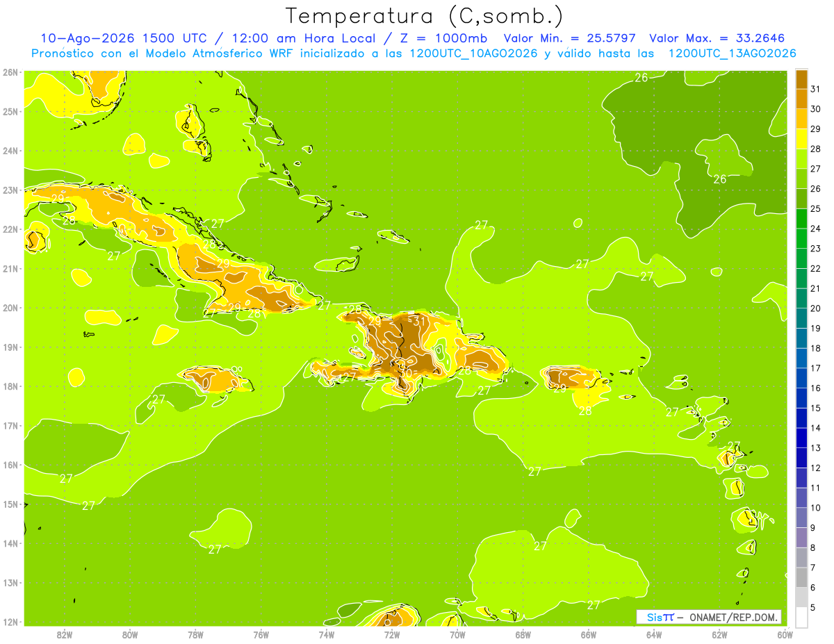Click the color scale value 15
This screenshot has width=834, height=644.
(x=817, y=408)
